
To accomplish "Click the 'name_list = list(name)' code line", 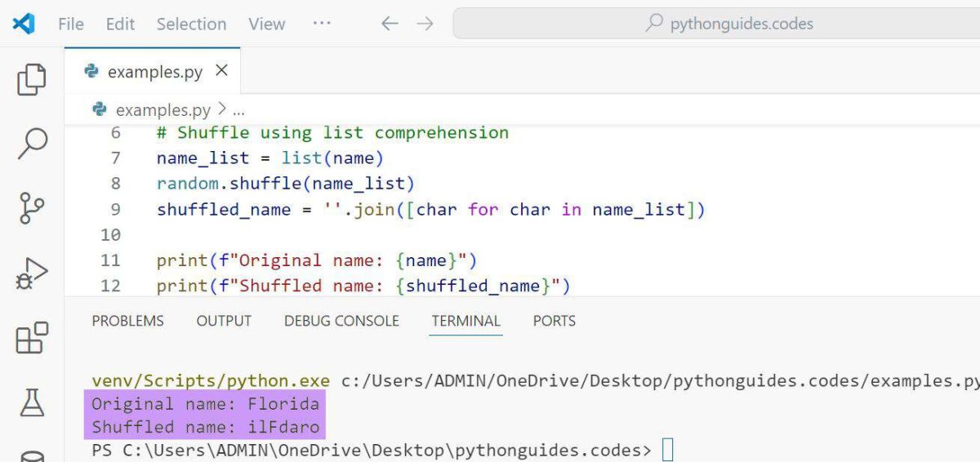I will click(x=270, y=158).
